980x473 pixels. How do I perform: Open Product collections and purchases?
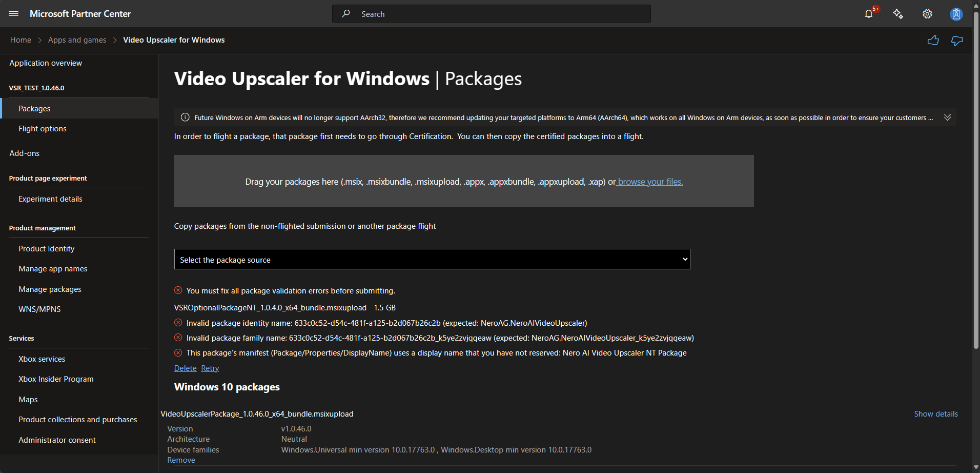click(78, 420)
